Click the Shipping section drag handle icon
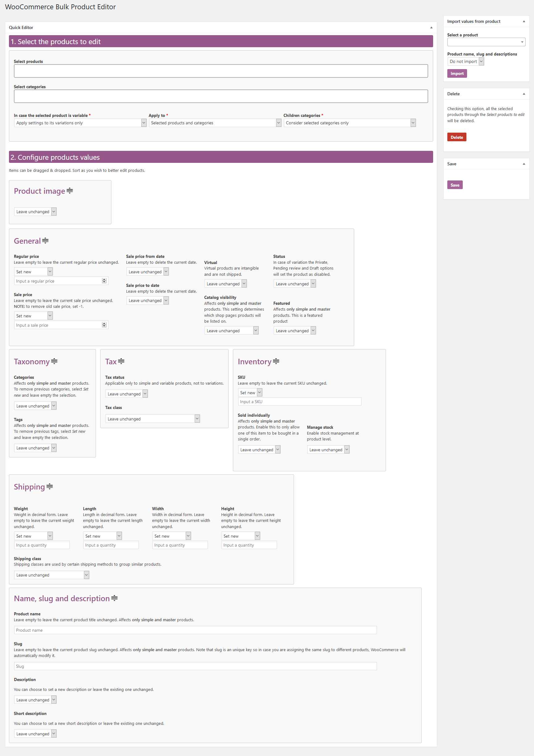Screen dimensions: 534x756 pos(50,486)
